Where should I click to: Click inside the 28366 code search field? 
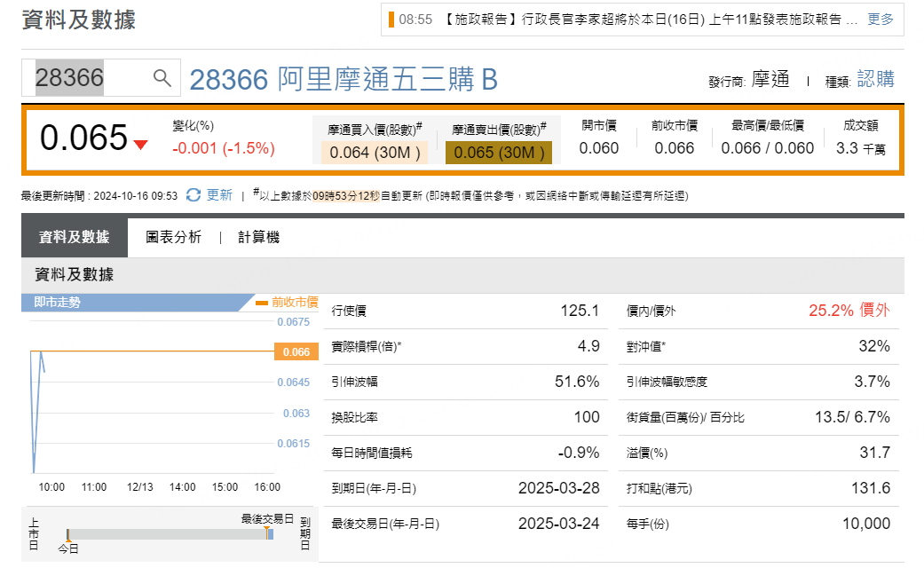pyautogui.click(x=101, y=78)
